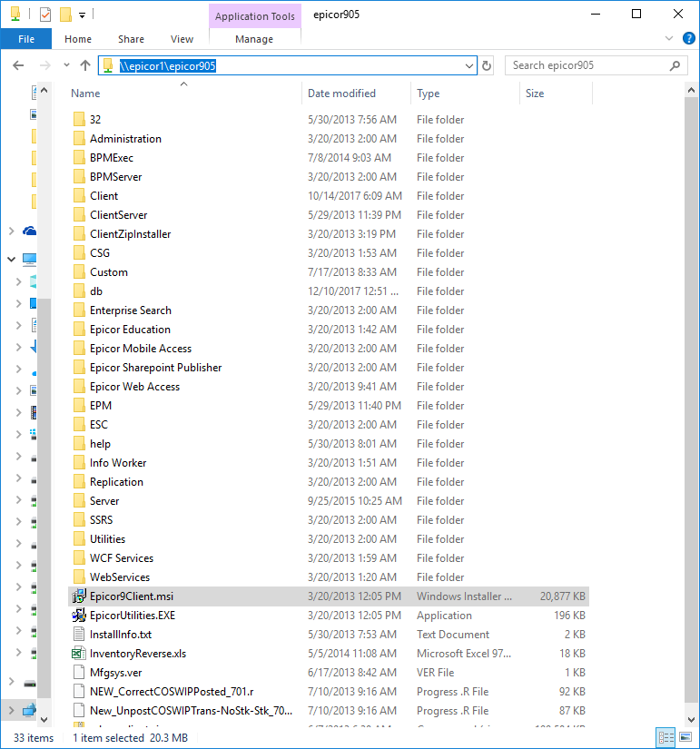Image resolution: width=700 pixels, height=749 pixels.
Task: Select the InventoryReverse.xls Excel icon
Action: coord(79,654)
